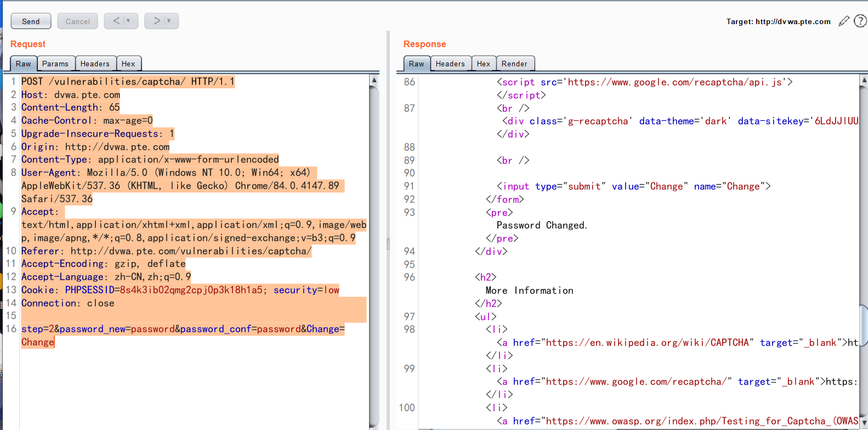Click the Host: dvwa.pte.com header line
Screen dimensions: 868x430
(71, 95)
